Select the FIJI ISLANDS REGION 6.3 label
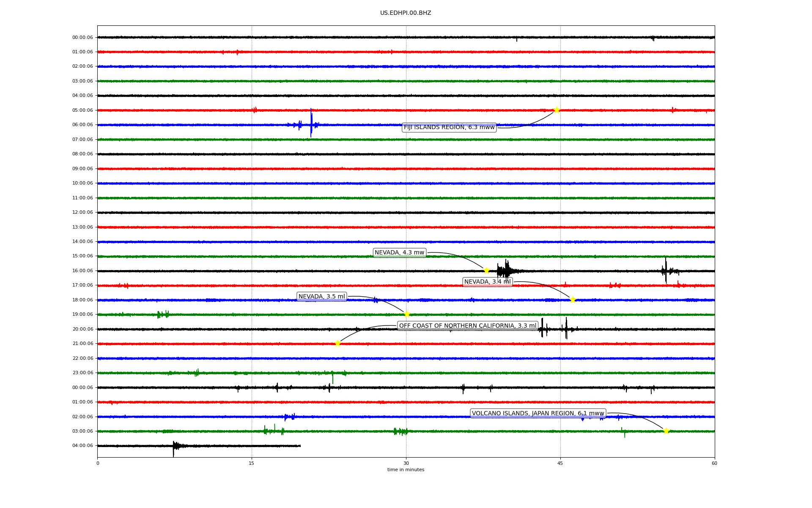 click(449, 127)
